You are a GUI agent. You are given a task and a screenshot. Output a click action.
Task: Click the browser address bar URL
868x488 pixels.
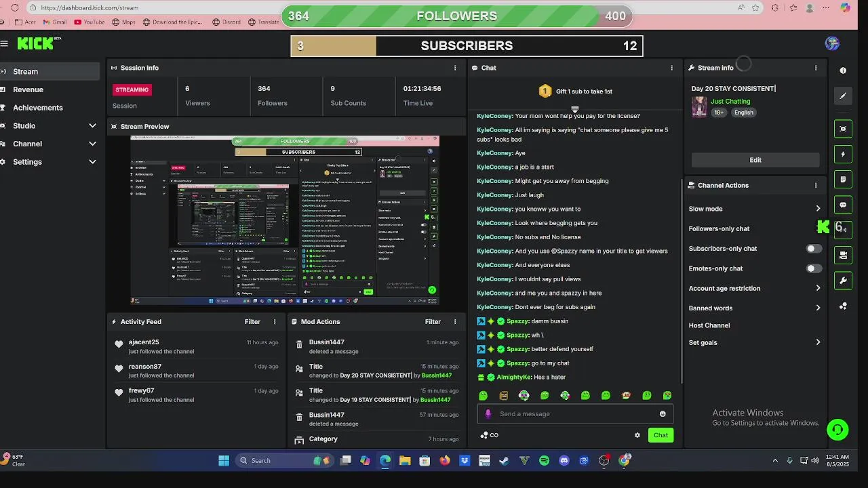(x=90, y=7)
